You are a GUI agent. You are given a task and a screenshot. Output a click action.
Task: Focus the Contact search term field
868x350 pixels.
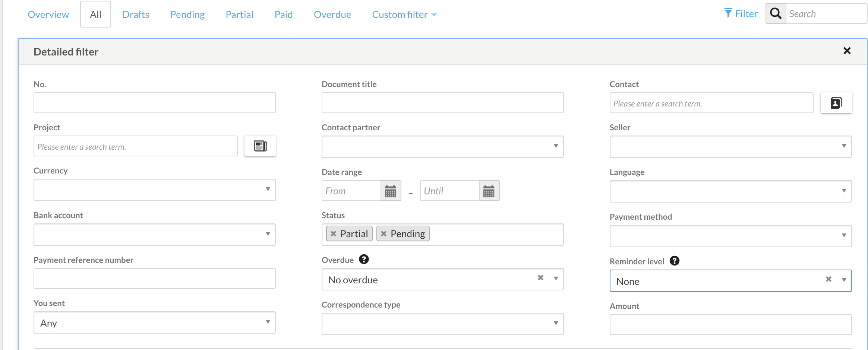[711, 103]
